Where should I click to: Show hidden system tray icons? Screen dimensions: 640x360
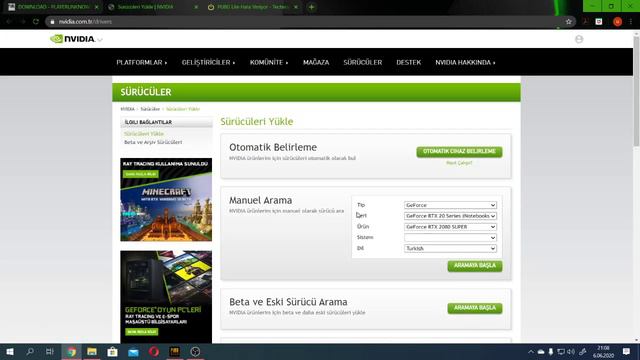tap(531, 352)
